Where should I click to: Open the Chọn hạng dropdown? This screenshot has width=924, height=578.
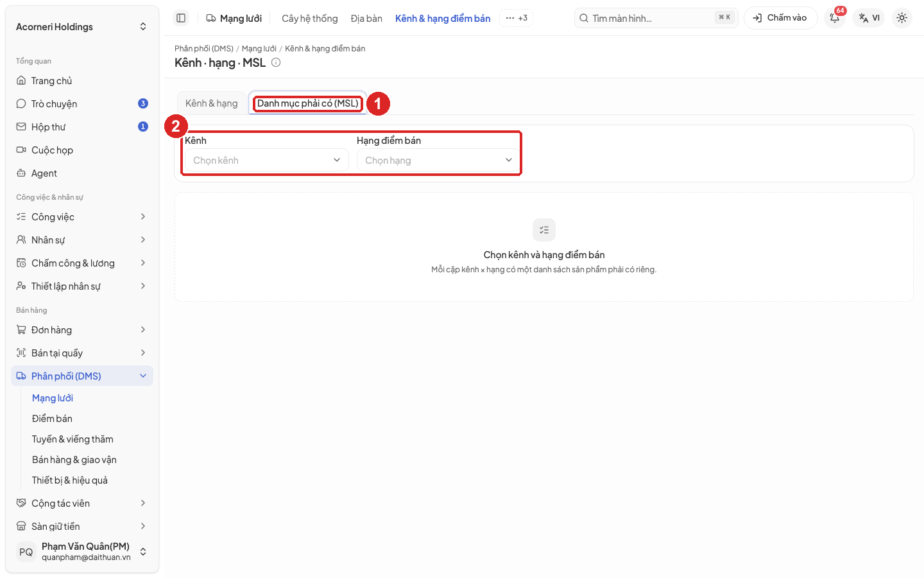pos(439,161)
